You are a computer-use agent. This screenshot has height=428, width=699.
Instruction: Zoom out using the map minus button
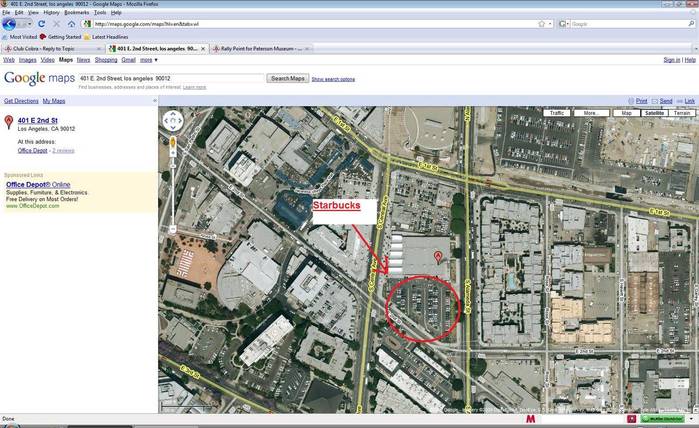[172, 229]
